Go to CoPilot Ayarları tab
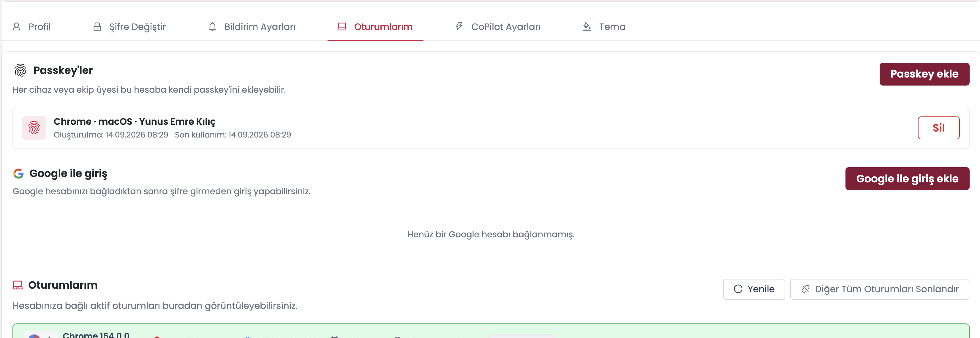Viewport: 980px width, 338px height. coord(498,27)
